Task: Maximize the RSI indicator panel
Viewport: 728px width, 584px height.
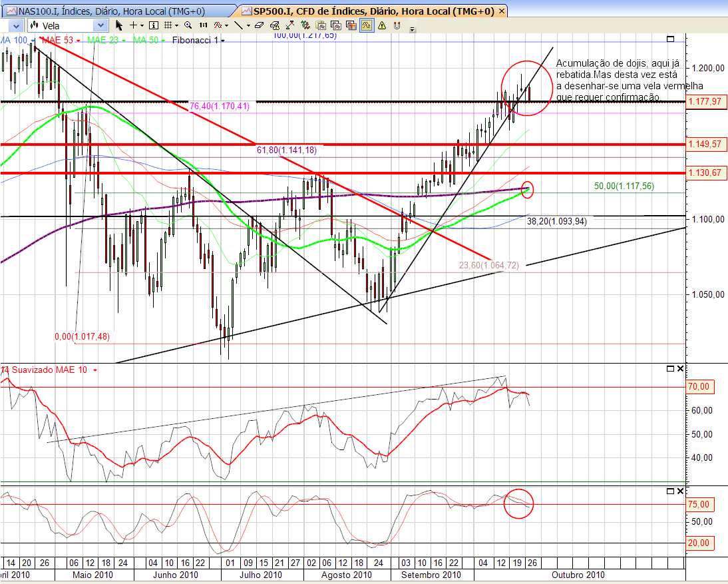Action: coord(670,368)
